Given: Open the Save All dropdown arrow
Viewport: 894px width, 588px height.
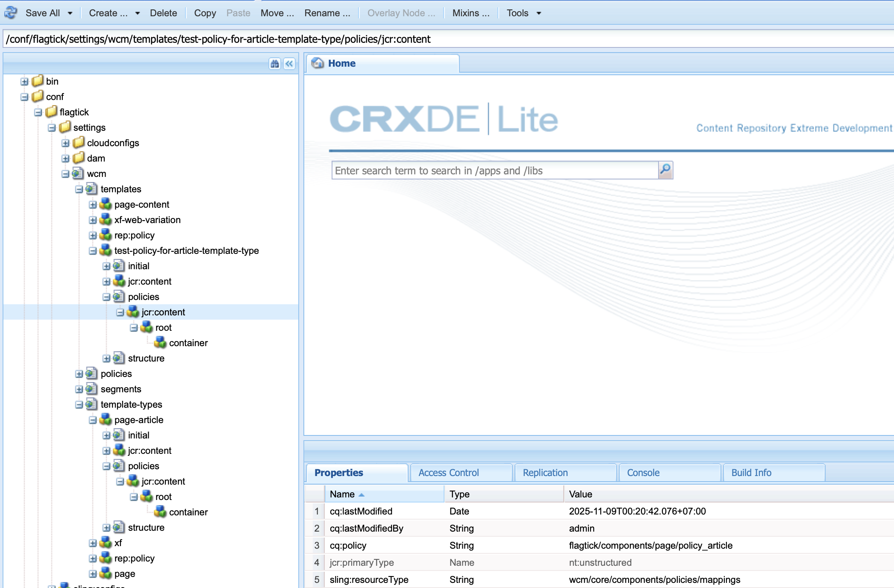Looking at the screenshot, I should click(x=70, y=13).
